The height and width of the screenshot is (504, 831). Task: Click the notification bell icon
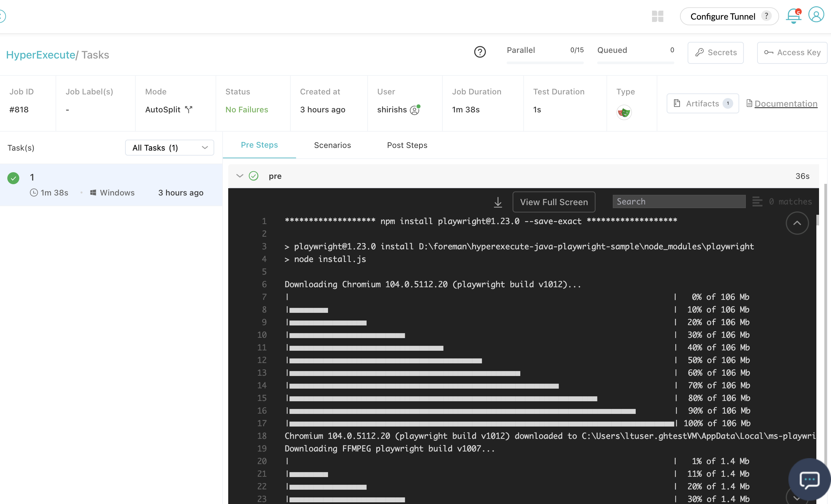[x=793, y=16]
